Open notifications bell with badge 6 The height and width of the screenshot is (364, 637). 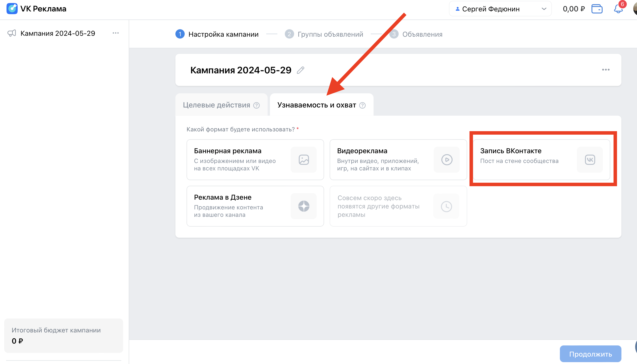point(618,9)
